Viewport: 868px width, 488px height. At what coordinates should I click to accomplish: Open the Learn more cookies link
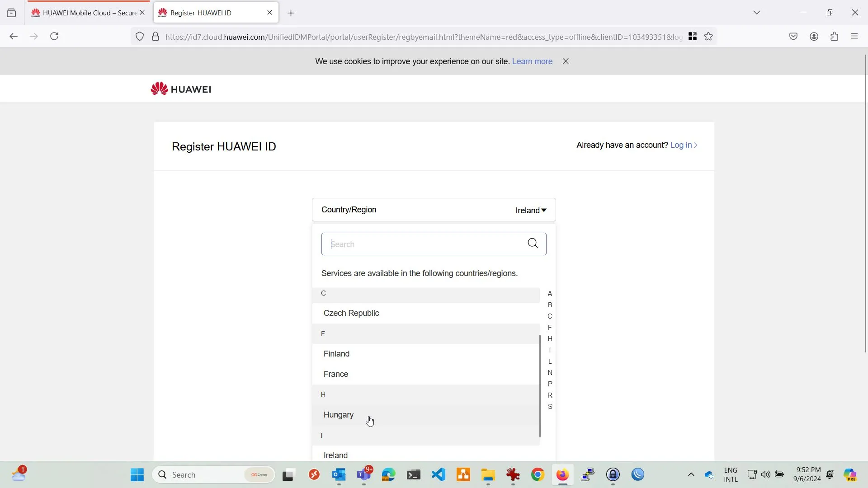(532, 61)
